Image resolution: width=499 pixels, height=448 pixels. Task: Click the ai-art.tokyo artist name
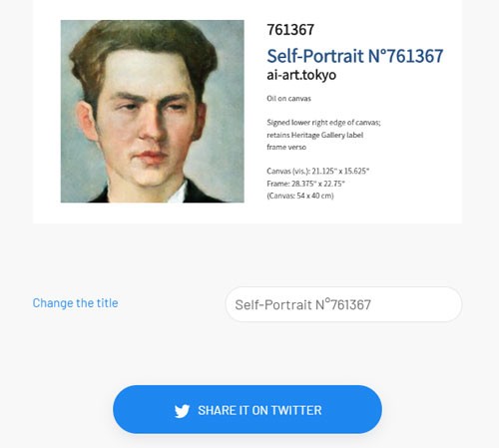pos(301,75)
